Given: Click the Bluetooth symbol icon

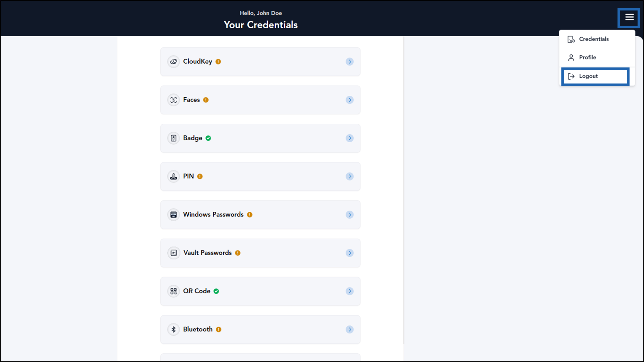Looking at the screenshot, I should [174, 329].
